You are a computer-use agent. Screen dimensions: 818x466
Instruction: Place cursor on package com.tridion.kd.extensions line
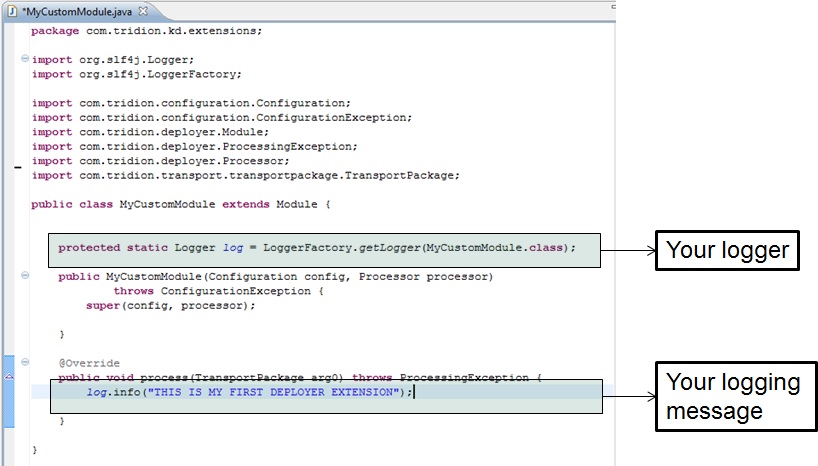tap(146, 30)
